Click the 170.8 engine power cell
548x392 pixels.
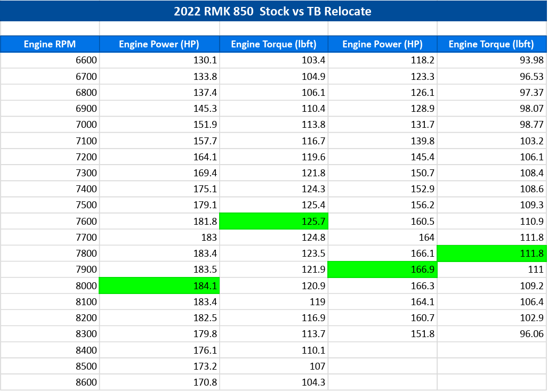tap(159, 382)
